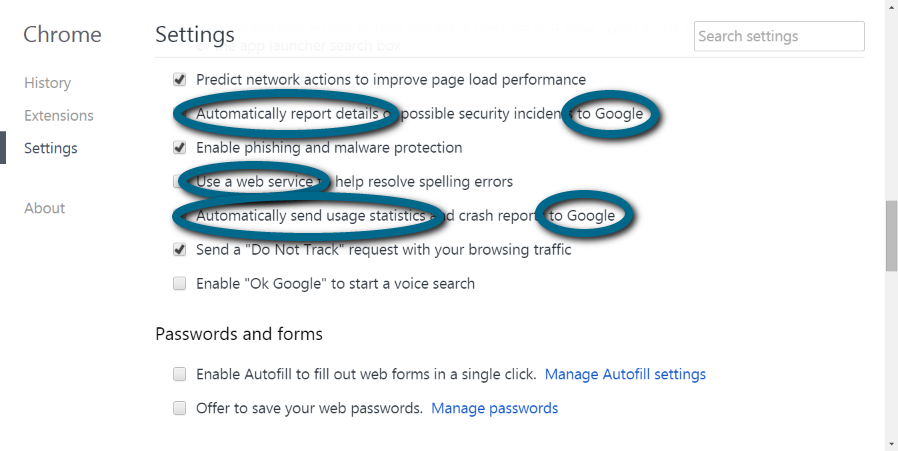
Task: Open the History page in sidebar
Action: [47, 83]
